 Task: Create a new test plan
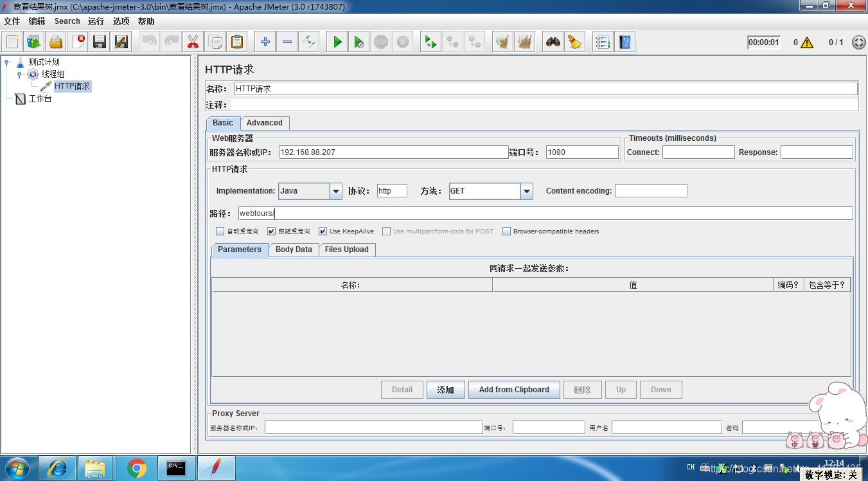click(12, 42)
